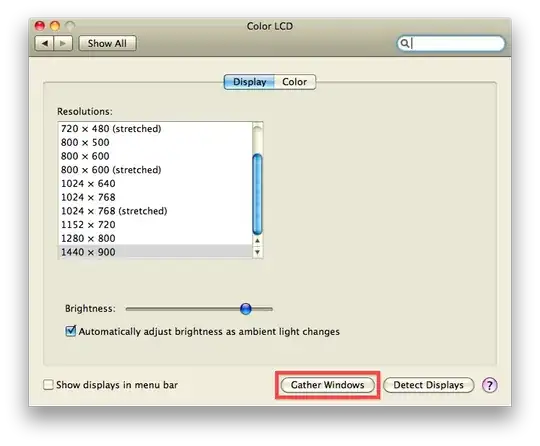Select 800 × 500 resolution

(x=155, y=142)
